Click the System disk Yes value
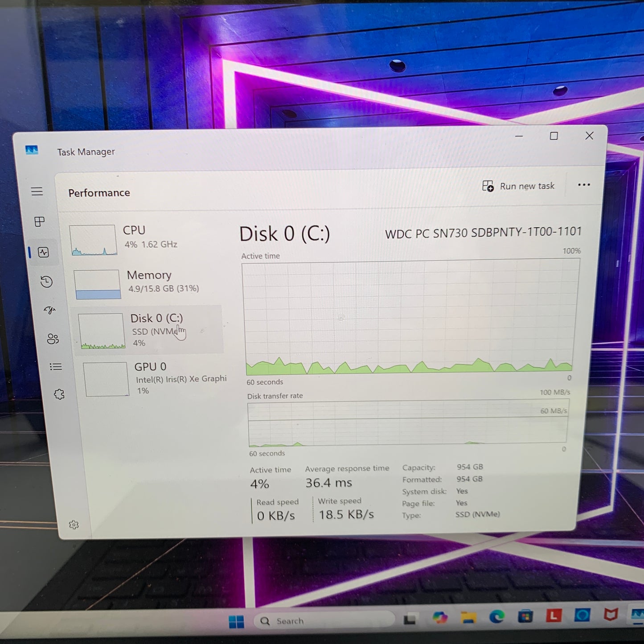This screenshot has width=644, height=644. [462, 491]
